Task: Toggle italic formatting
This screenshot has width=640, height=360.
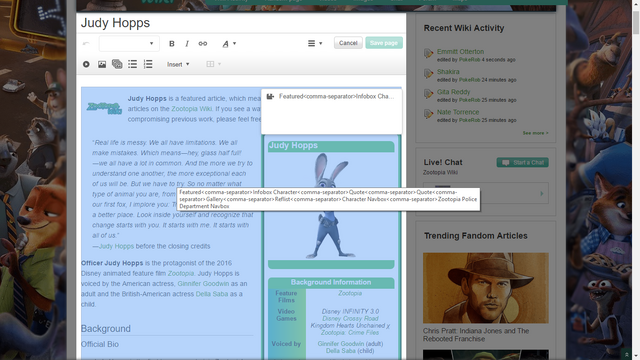Action: (187, 43)
